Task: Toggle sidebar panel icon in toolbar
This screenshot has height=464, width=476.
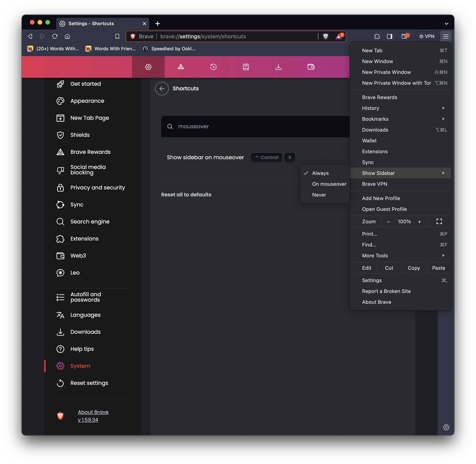Action: pos(389,36)
